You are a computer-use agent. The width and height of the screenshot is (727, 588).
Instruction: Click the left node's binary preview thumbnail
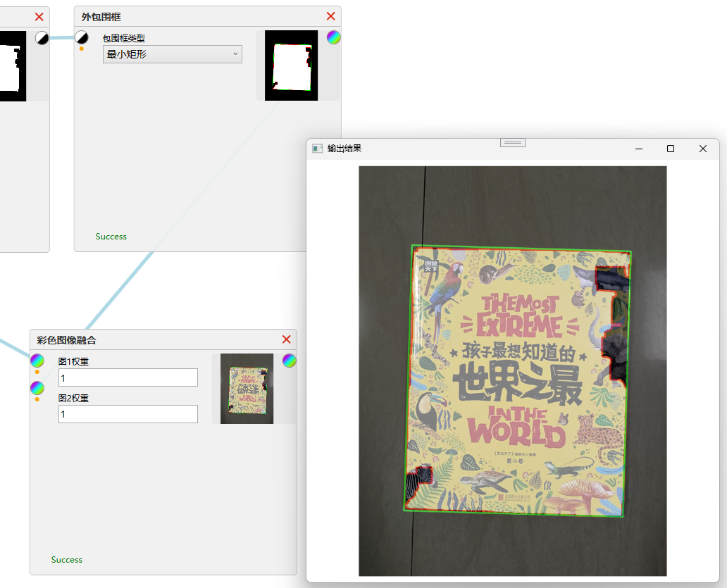(13, 65)
